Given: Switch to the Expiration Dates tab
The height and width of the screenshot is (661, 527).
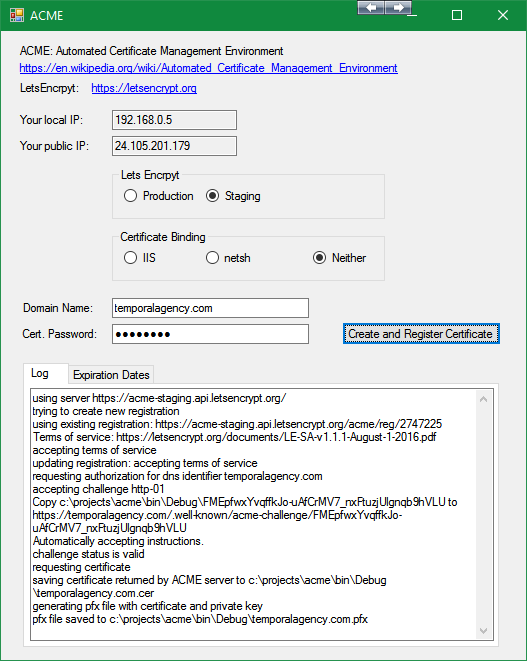Looking at the screenshot, I should click(111, 375).
